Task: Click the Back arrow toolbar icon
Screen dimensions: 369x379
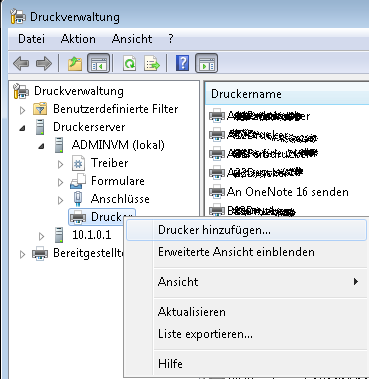Action: click(x=21, y=63)
